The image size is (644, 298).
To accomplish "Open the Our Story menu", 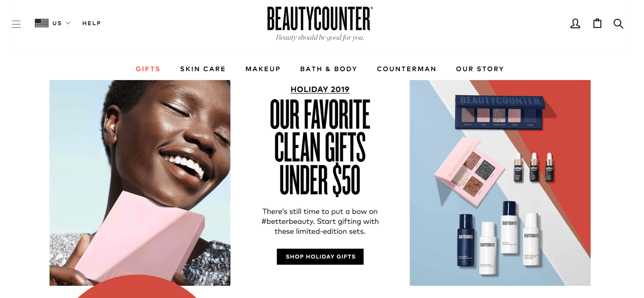I will click(480, 69).
